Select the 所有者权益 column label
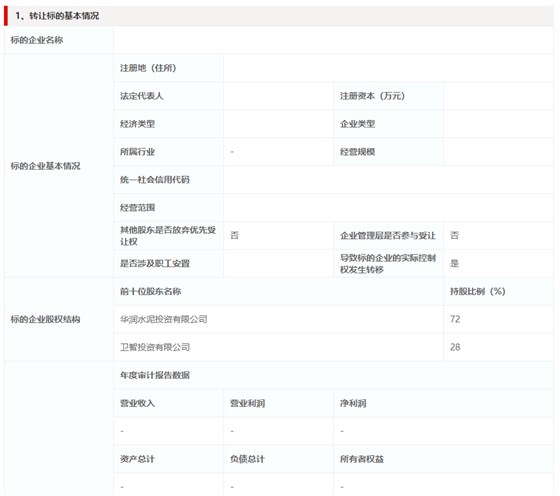This screenshot has height=496, width=560. click(362, 459)
